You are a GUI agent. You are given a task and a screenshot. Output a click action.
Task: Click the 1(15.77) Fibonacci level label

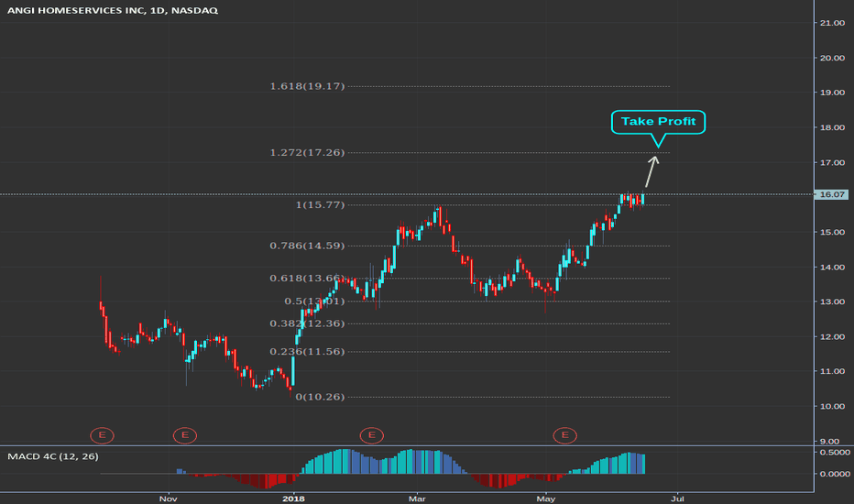[x=321, y=205]
